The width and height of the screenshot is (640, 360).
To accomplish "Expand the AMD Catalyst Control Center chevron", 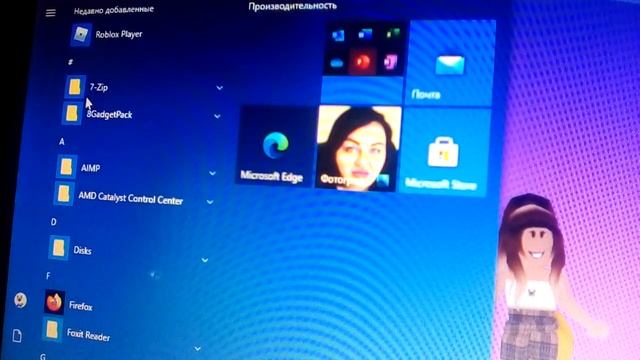I will tap(210, 202).
